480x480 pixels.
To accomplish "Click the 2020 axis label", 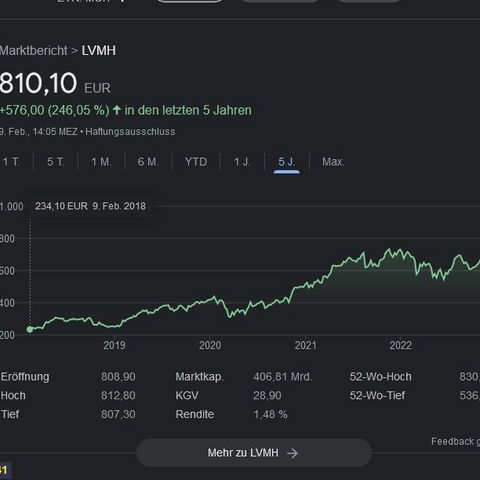I will pos(210,345).
